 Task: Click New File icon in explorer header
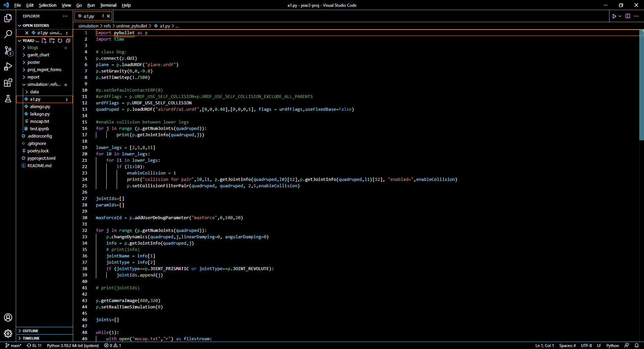coord(44,41)
